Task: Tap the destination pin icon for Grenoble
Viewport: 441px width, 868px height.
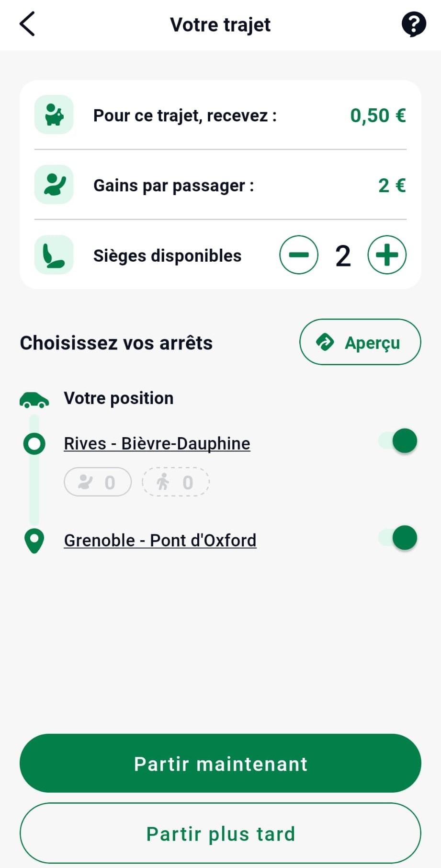Action: (x=34, y=541)
